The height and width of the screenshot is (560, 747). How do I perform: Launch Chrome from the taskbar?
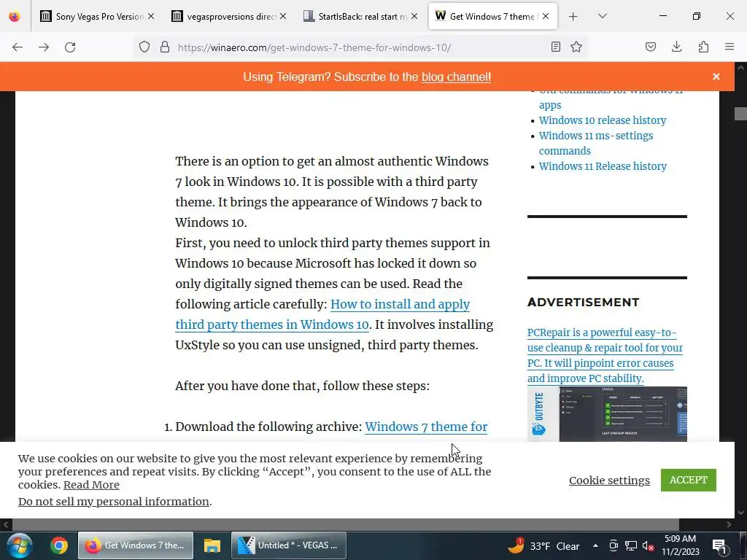[x=59, y=545]
